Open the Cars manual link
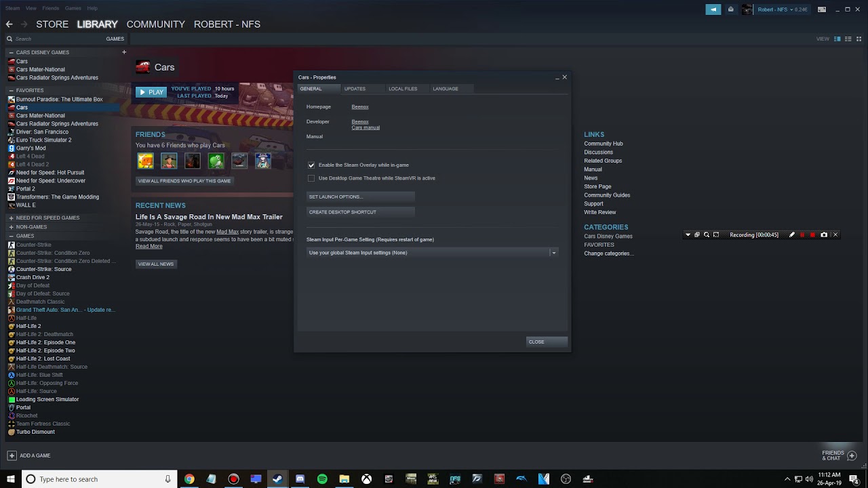The height and width of the screenshot is (488, 868). coord(366,127)
